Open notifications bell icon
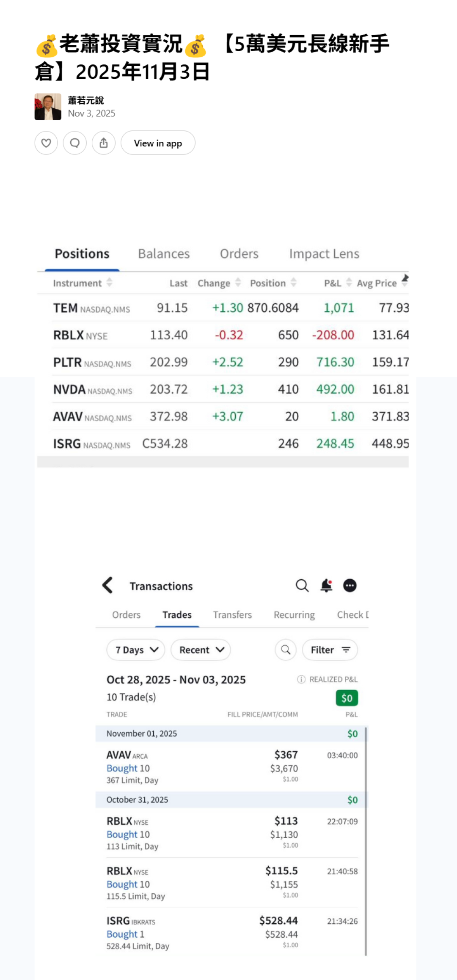This screenshot has width=457, height=980. tap(326, 586)
